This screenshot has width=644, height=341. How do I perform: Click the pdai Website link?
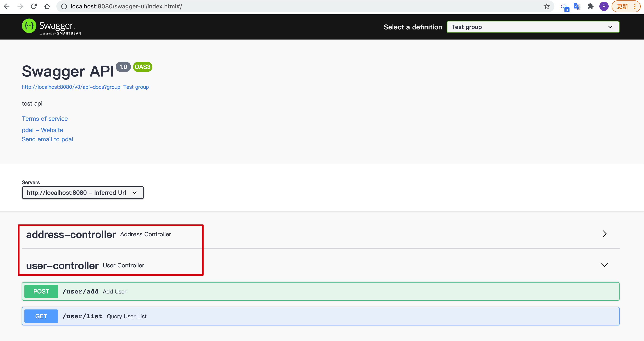click(42, 130)
